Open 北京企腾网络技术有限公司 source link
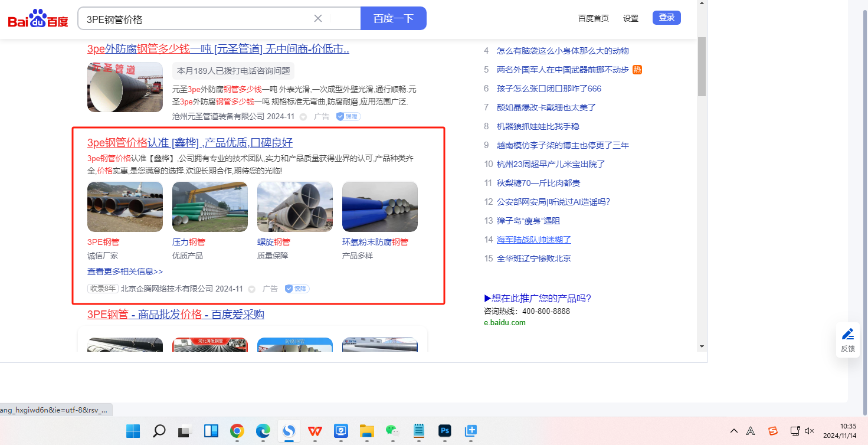The image size is (868, 445). 167,289
